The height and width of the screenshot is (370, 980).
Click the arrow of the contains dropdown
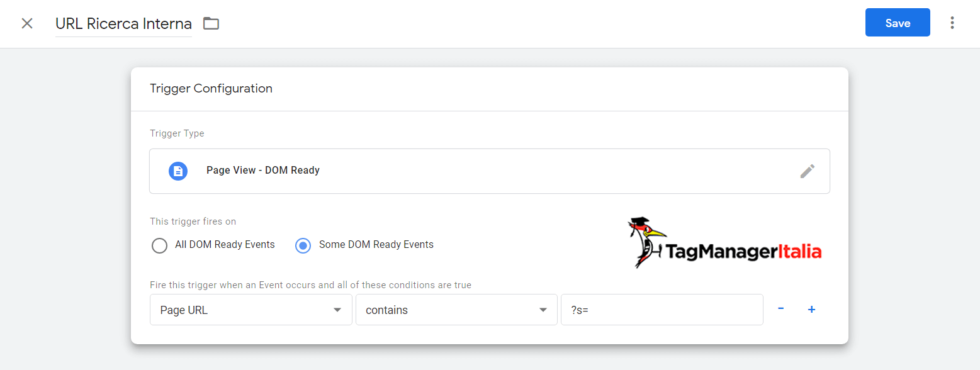pos(543,310)
